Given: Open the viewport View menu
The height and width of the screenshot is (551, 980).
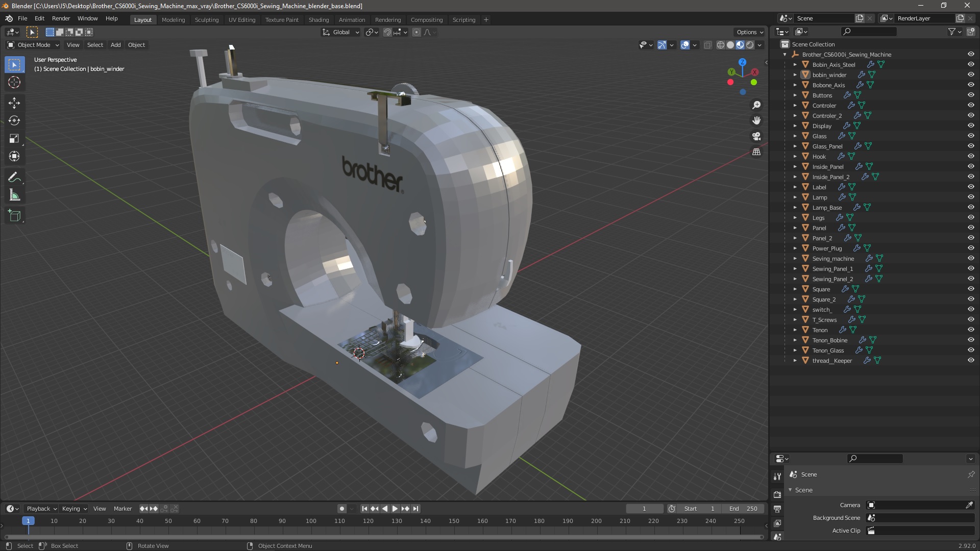Looking at the screenshot, I should 73,45.
